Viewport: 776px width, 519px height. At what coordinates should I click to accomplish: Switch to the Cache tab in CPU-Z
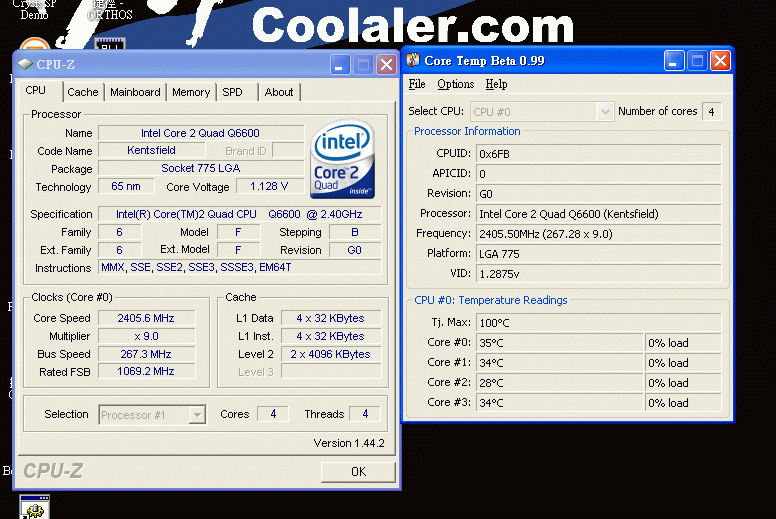tap(83, 92)
